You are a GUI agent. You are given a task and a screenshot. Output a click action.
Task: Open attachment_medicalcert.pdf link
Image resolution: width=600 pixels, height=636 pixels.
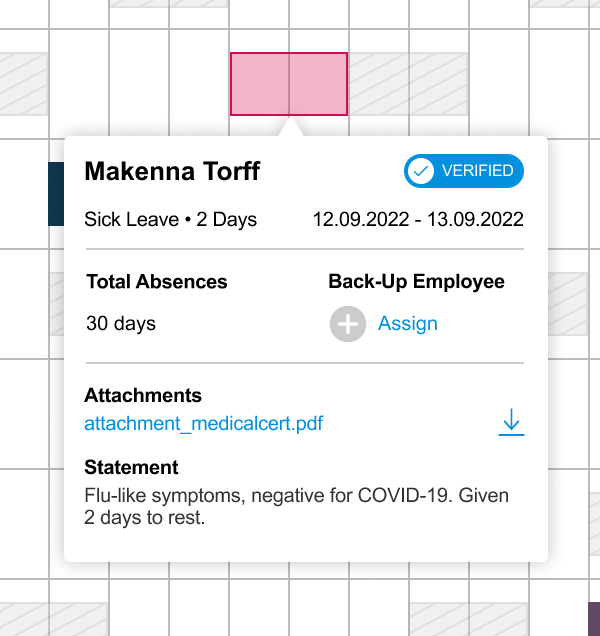204,423
